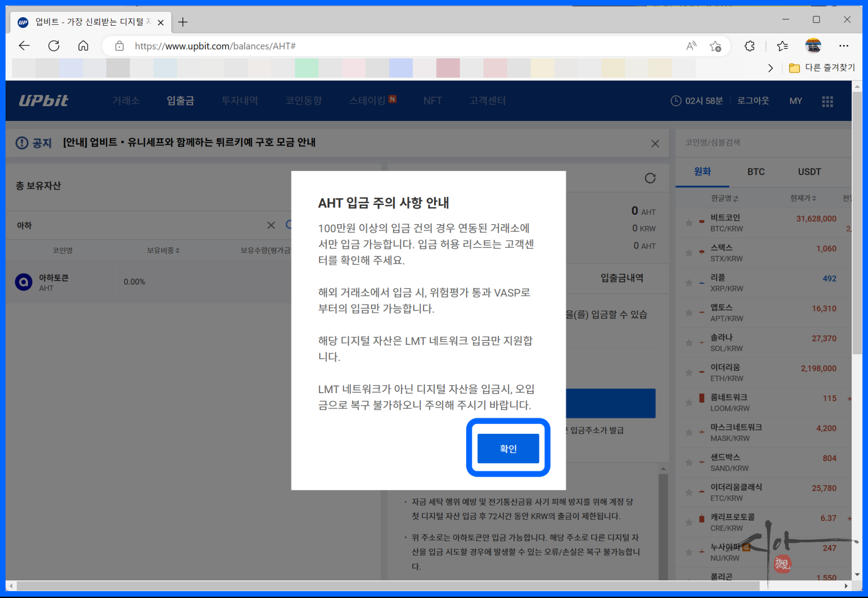Click the browser extensions puzzle icon
Viewport: 868px width, 598px height.
click(x=749, y=46)
